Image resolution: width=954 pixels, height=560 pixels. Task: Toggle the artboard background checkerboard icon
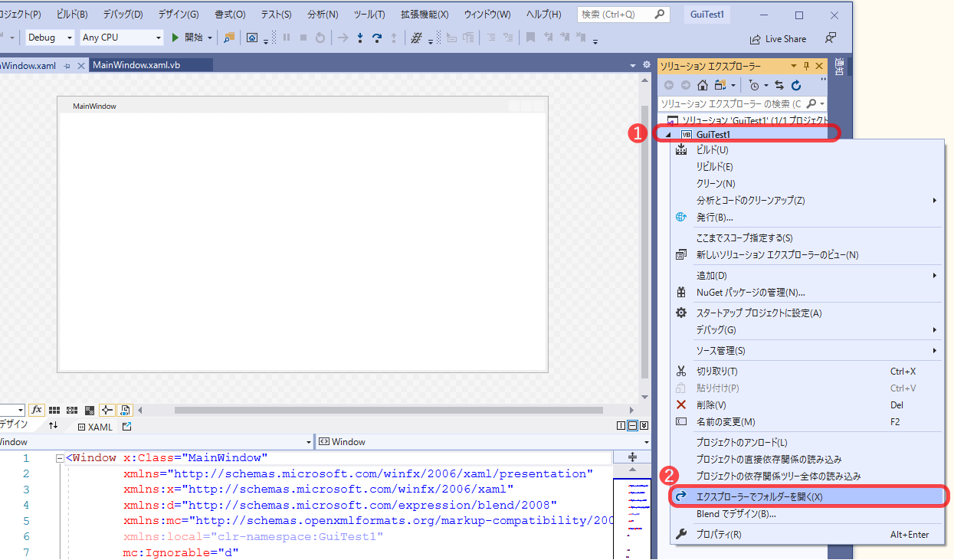[89, 410]
